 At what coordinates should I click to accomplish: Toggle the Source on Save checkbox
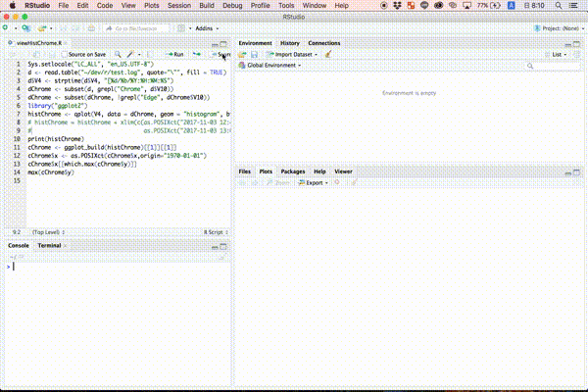click(x=64, y=55)
